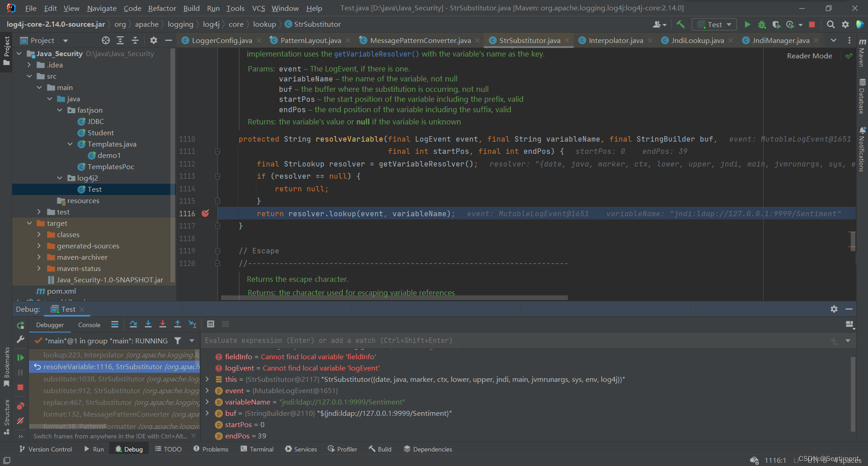
Task: Open Project panel options gear
Action: (154, 40)
